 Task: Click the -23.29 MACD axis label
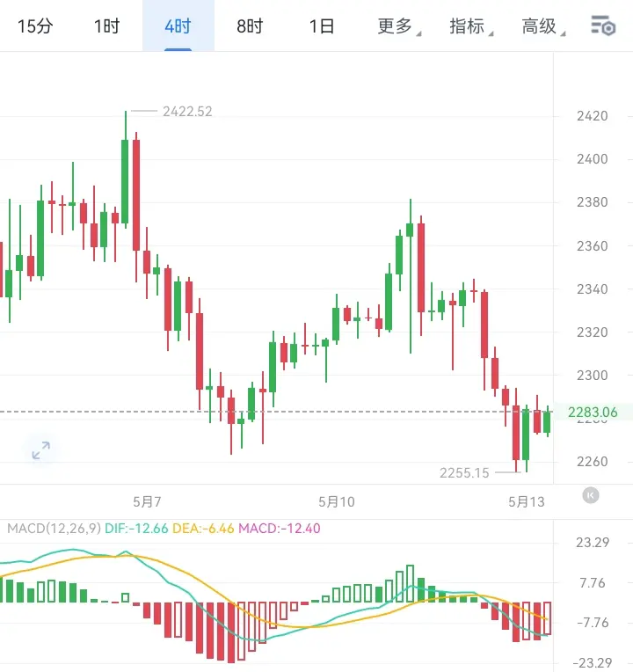click(593, 663)
